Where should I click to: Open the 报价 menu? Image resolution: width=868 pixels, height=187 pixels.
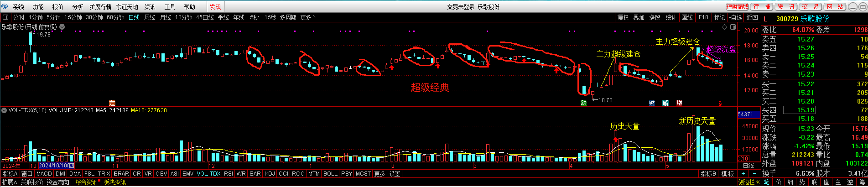coord(58,7)
